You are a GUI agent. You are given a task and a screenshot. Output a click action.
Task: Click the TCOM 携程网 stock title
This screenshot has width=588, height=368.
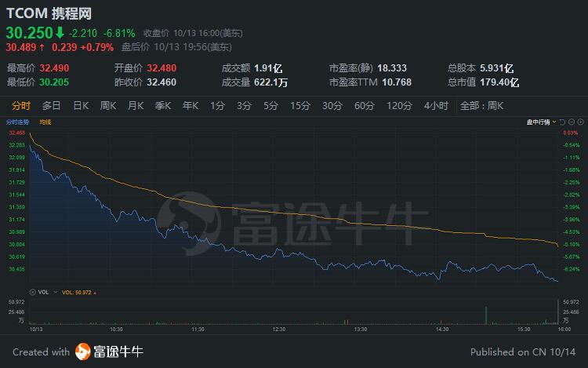pos(49,13)
